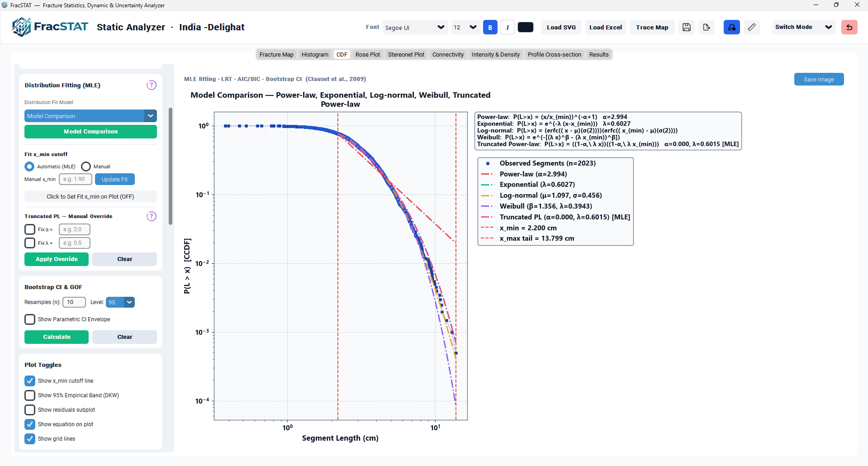Open the Stereonet Plot tab
The height and width of the screenshot is (466, 868).
pos(406,55)
